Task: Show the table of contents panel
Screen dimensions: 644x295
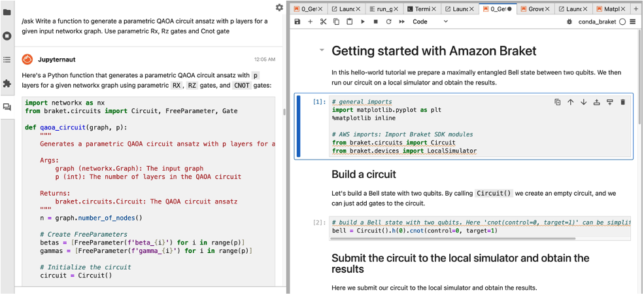Action: pos(7,60)
